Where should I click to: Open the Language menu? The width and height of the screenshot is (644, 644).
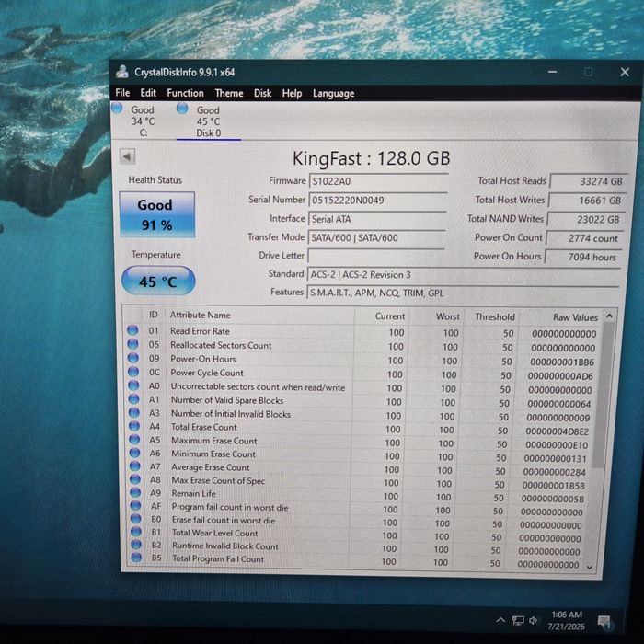coord(333,94)
